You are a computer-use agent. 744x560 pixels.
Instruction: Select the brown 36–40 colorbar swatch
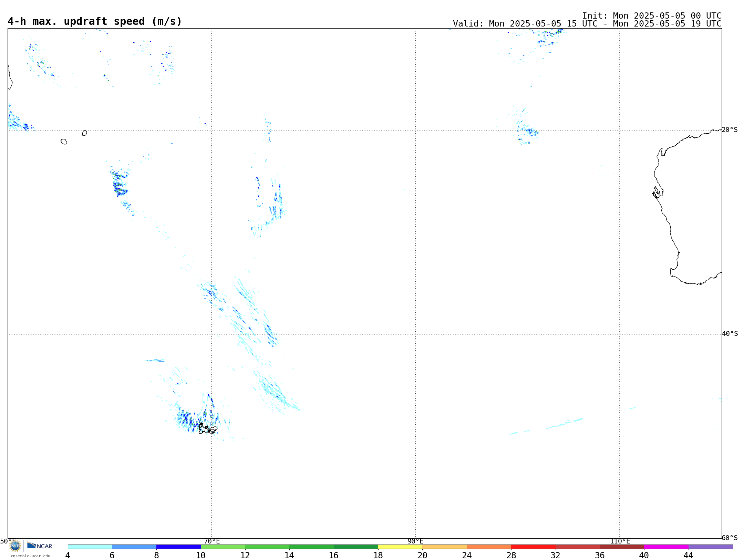point(622,547)
